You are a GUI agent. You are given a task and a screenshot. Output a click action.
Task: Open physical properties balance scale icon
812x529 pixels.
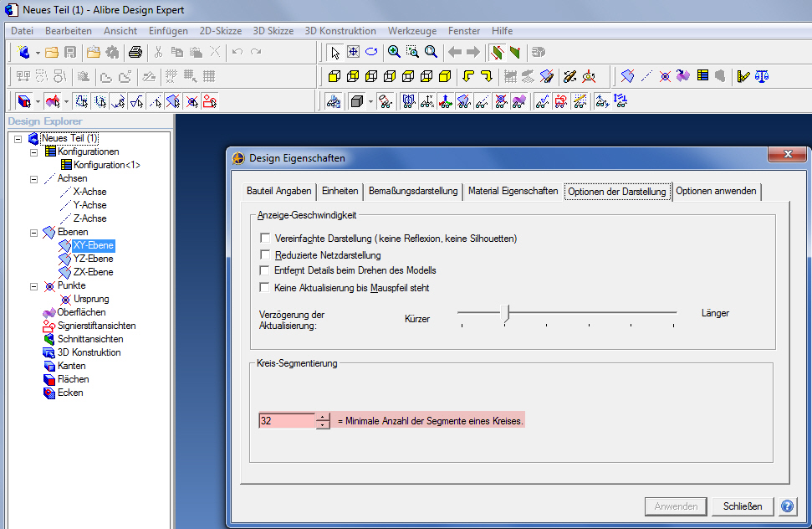point(762,77)
